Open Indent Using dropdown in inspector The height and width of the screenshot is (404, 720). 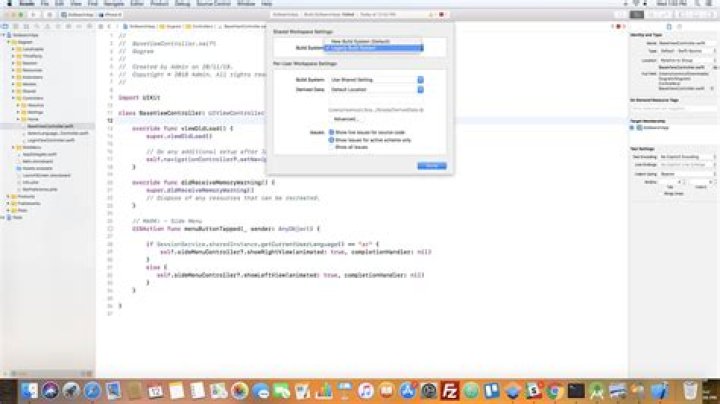(x=687, y=174)
